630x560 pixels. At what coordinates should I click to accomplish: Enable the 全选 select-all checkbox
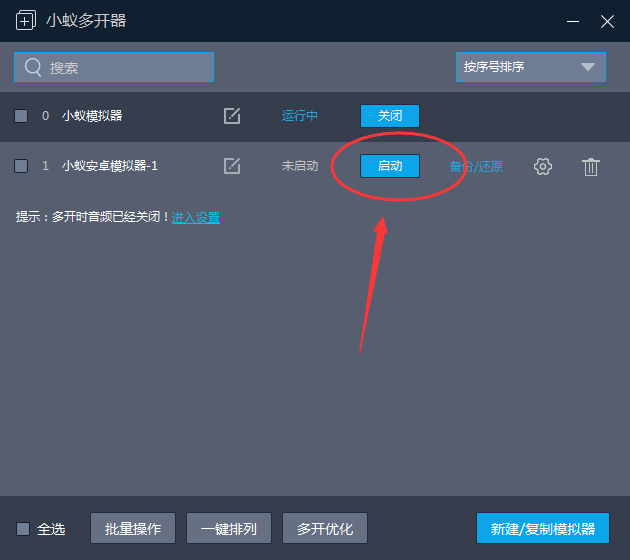pyautogui.click(x=23, y=529)
